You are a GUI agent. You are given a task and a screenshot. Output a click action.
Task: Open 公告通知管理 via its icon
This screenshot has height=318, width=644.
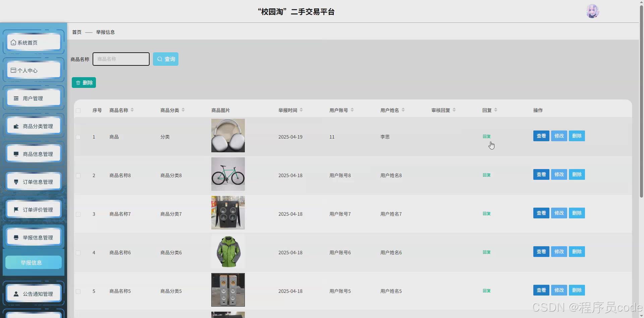[x=16, y=294]
